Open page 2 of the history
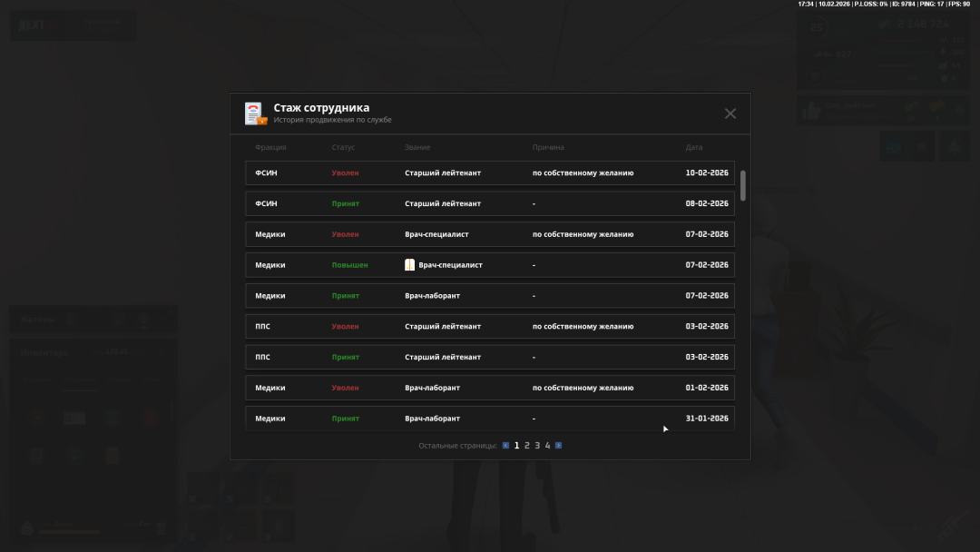 click(526, 446)
